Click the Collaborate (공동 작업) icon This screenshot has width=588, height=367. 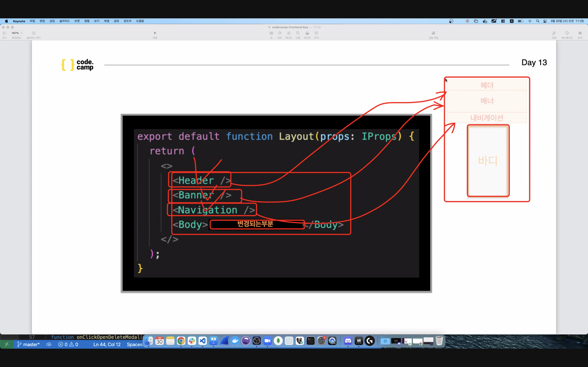[x=433, y=33]
